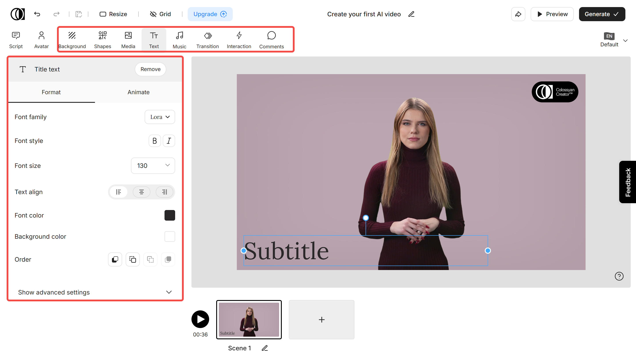Screen dimensions: 636x364
Task: Open the Font color picker
Action: (x=170, y=215)
